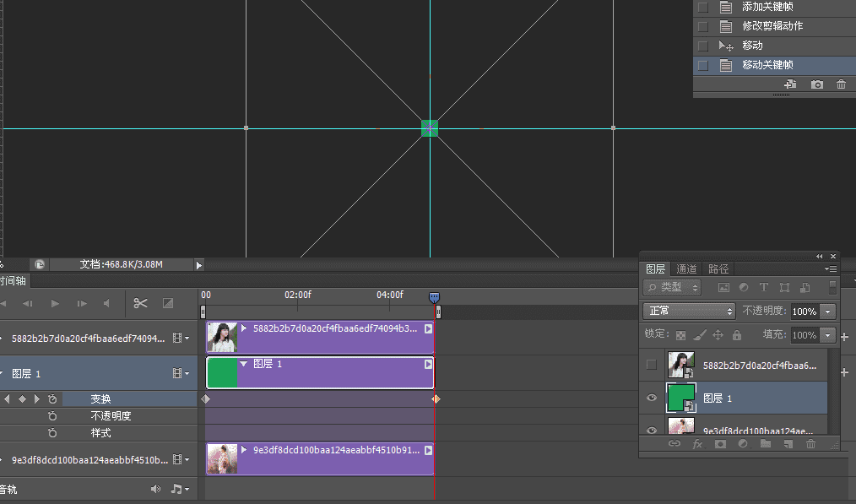Collapse the 图层 1 clip disclosure triangle
This screenshot has height=504, width=856.
[244, 364]
